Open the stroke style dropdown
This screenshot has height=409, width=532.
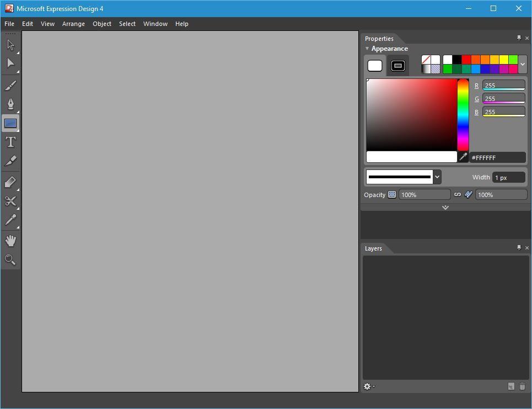437,177
